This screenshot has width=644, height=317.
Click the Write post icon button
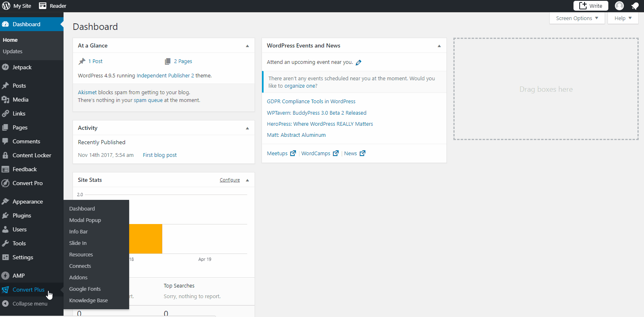coord(591,6)
